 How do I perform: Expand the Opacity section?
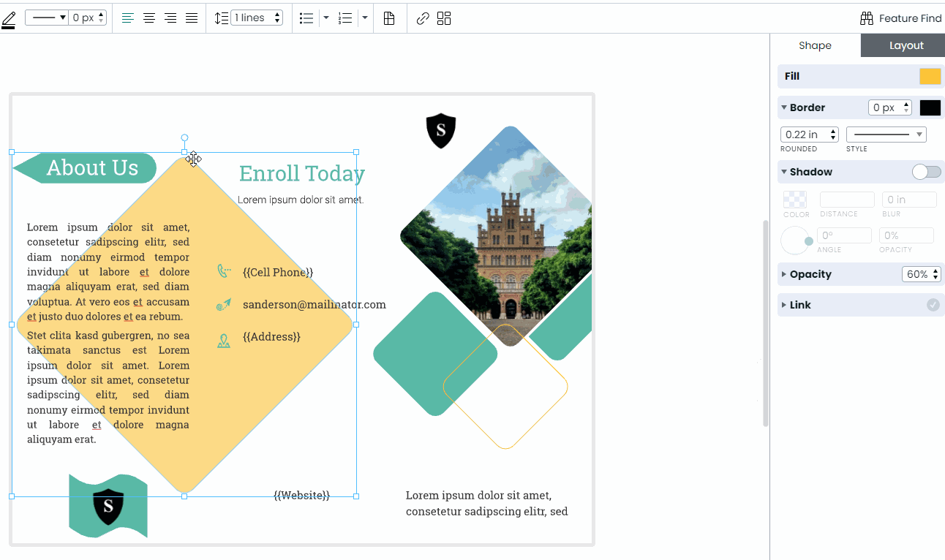tap(783, 274)
